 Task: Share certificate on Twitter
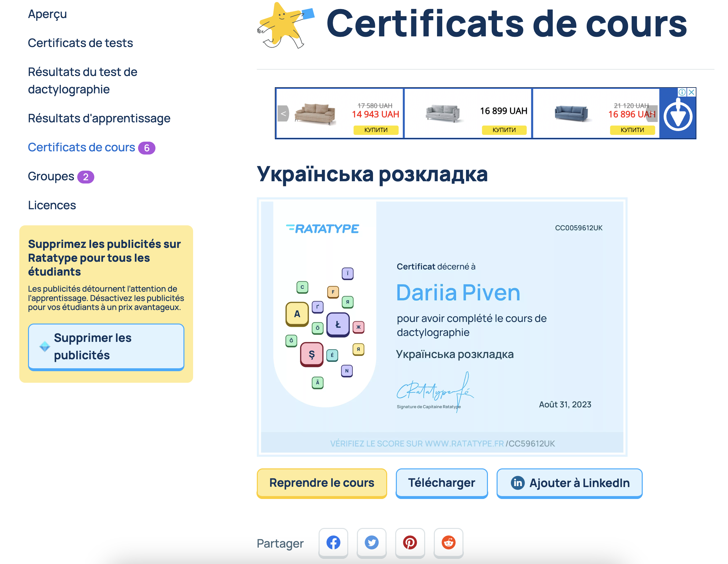point(371,542)
